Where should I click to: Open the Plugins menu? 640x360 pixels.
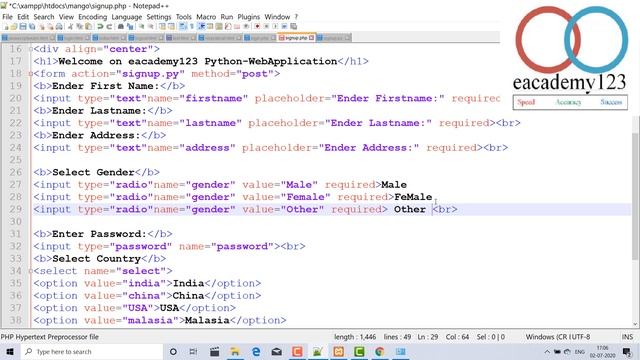tap(249, 17)
